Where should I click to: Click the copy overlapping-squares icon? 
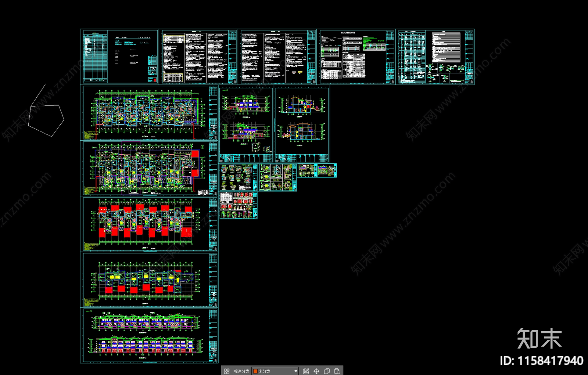click(x=327, y=371)
